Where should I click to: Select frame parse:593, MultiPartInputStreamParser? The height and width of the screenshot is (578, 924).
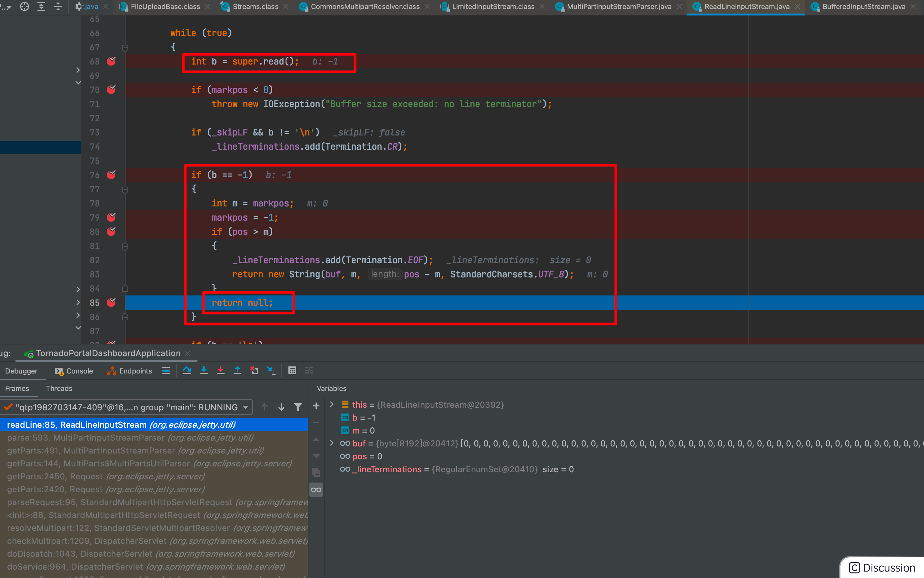[x=154, y=438]
